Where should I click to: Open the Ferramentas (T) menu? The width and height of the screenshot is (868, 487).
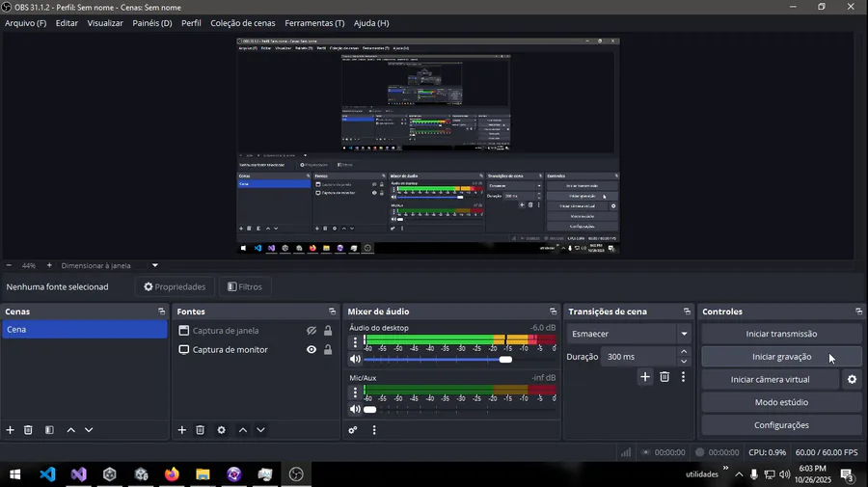click(x=314, y=23)
